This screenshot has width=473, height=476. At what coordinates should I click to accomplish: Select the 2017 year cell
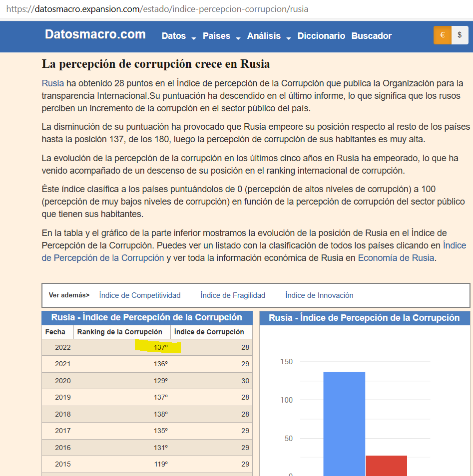62,431
